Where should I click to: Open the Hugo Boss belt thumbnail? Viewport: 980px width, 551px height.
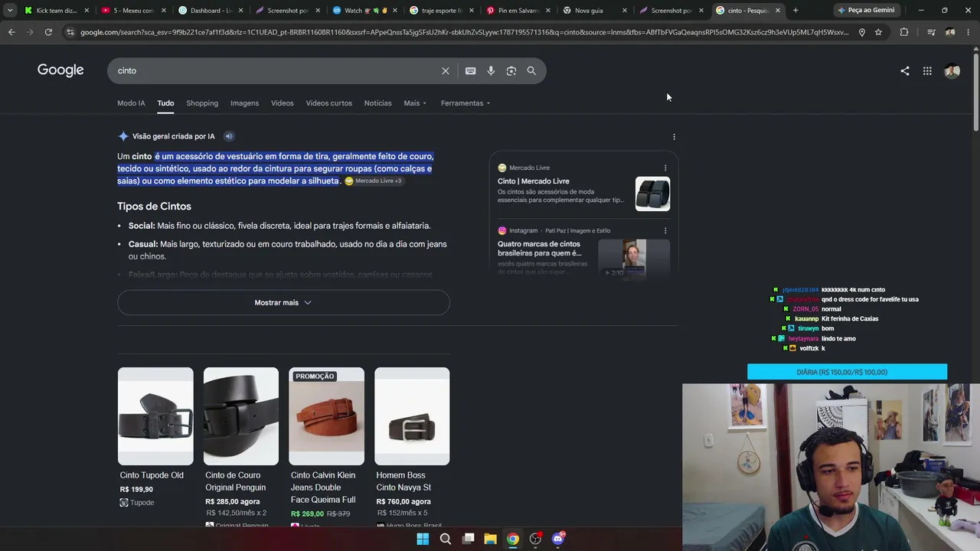point(412,416)
